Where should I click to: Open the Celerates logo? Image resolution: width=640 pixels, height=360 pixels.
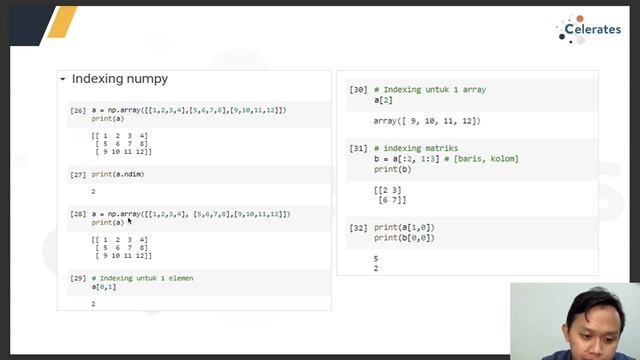(x=589, y=29)
